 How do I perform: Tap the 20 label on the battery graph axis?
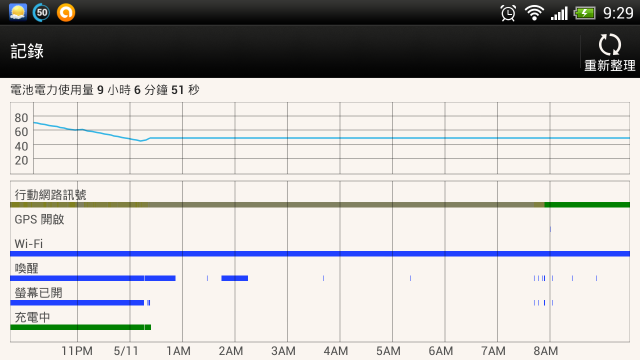tap(21, 160)
